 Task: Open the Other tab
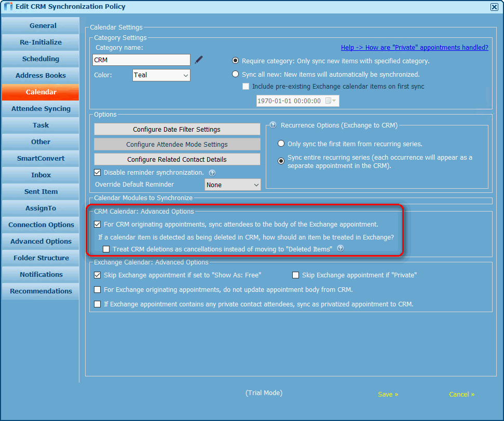tap(40, 142)
